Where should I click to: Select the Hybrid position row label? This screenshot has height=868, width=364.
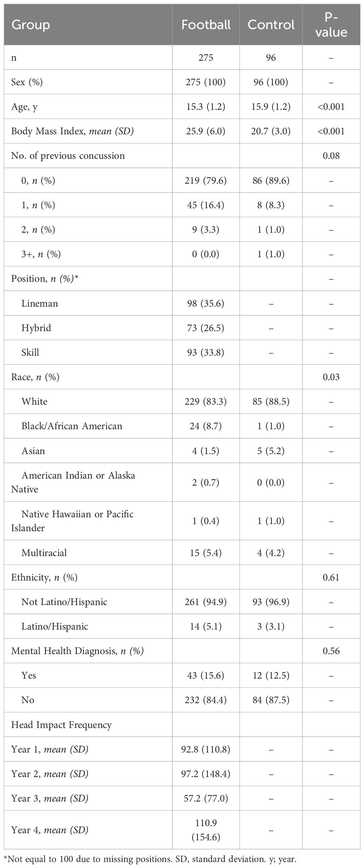click(x=36, y=328)
